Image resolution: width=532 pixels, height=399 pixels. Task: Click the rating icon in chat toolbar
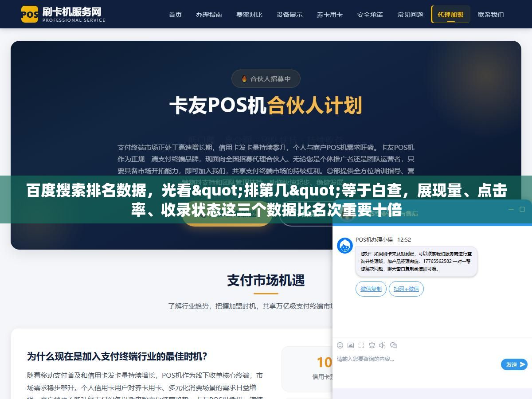(372, 345)
